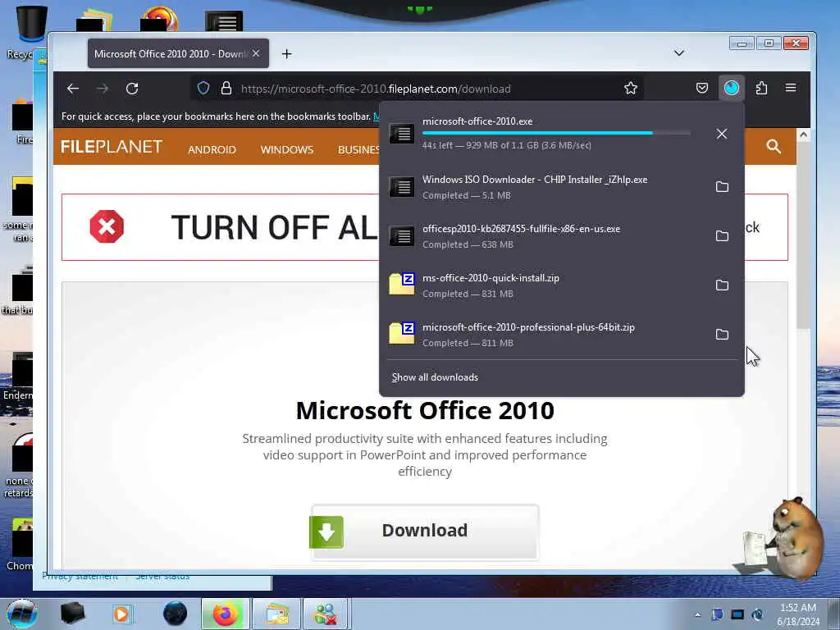Select the Microsoft Office 2010 browser tab
Viewport: 840px width, 630px height.
tap(178, 53)
